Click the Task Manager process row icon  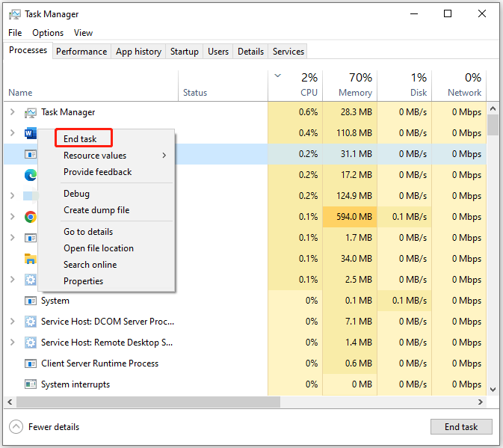(x=31, y=112)
